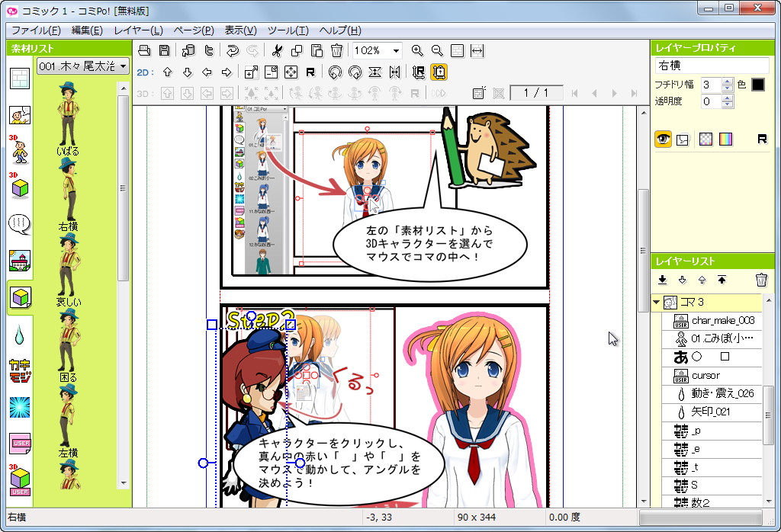This screenshot has height=532, width=781.
Task: Click the Save icon in the toolbar
Action: point(163,51)
